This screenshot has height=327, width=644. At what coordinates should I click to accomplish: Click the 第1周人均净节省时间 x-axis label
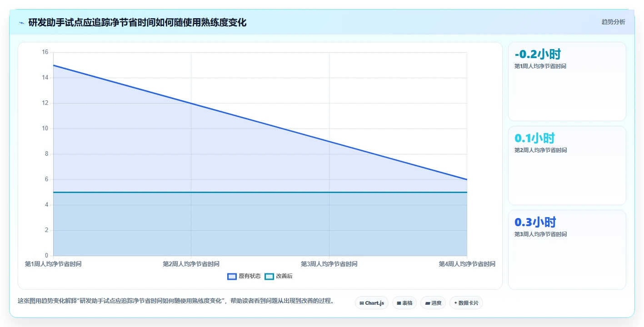click(x=53, y=264)
